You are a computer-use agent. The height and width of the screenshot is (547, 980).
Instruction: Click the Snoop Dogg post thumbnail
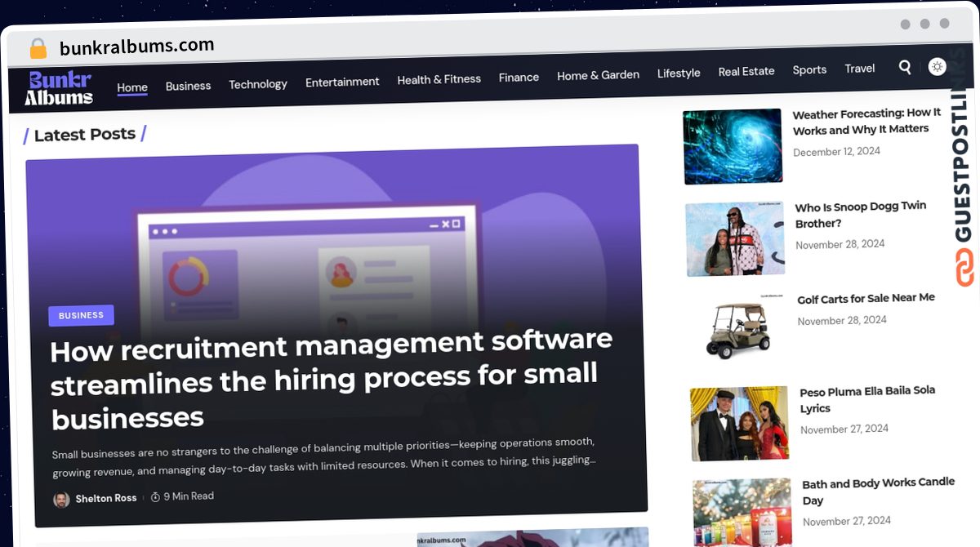(x=735, y=238)
